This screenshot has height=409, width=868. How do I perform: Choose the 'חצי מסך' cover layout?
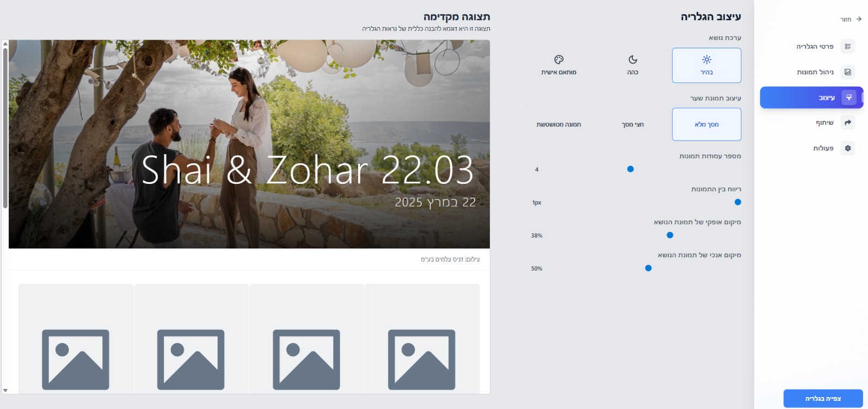(x=633, y=124)
